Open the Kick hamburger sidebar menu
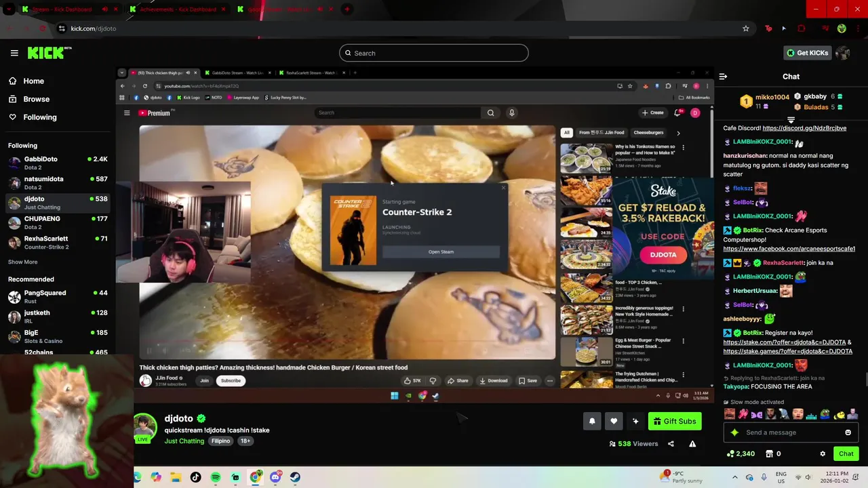Viewport: 868px width, 488px height. click(14, 53)
